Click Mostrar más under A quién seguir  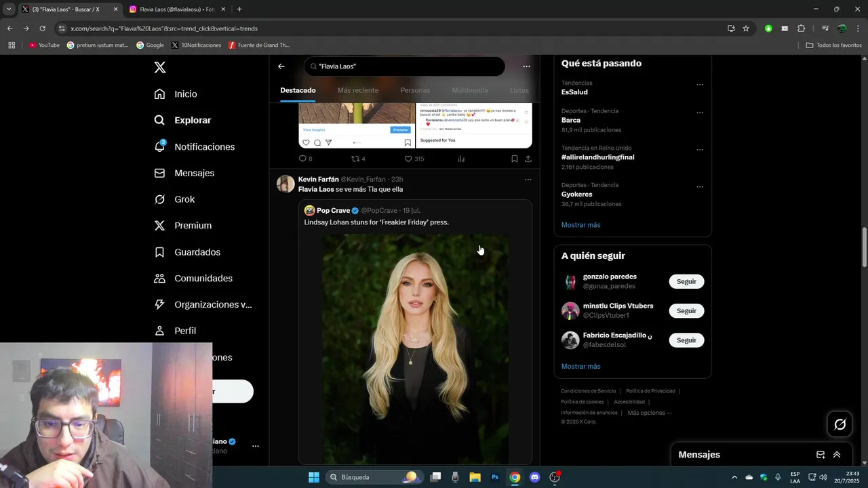coord(580,367)
